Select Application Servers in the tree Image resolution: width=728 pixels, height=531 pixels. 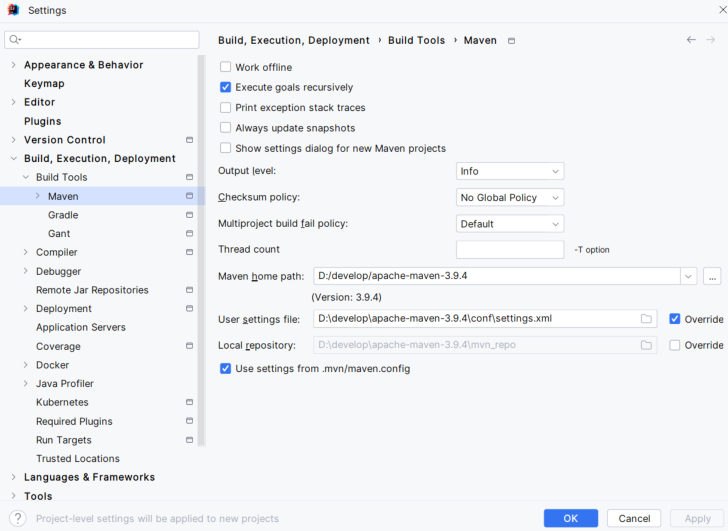coord(81,327)
